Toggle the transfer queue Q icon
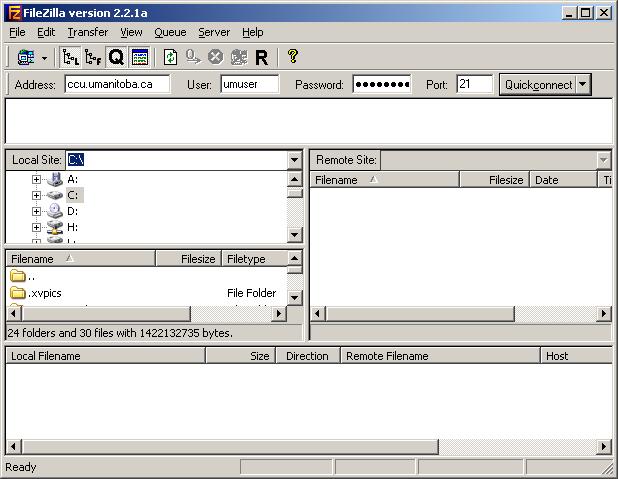 click(x=116, y=58)
